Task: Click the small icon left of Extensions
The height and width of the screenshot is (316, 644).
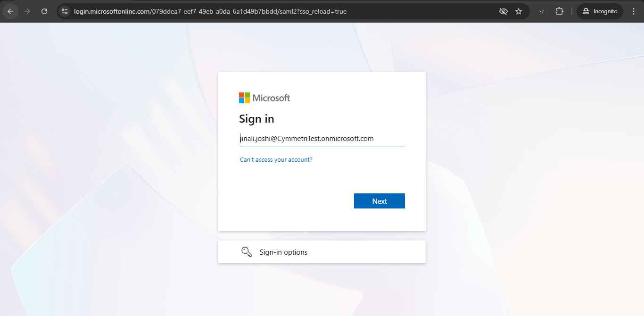Action: coord(542,11)
